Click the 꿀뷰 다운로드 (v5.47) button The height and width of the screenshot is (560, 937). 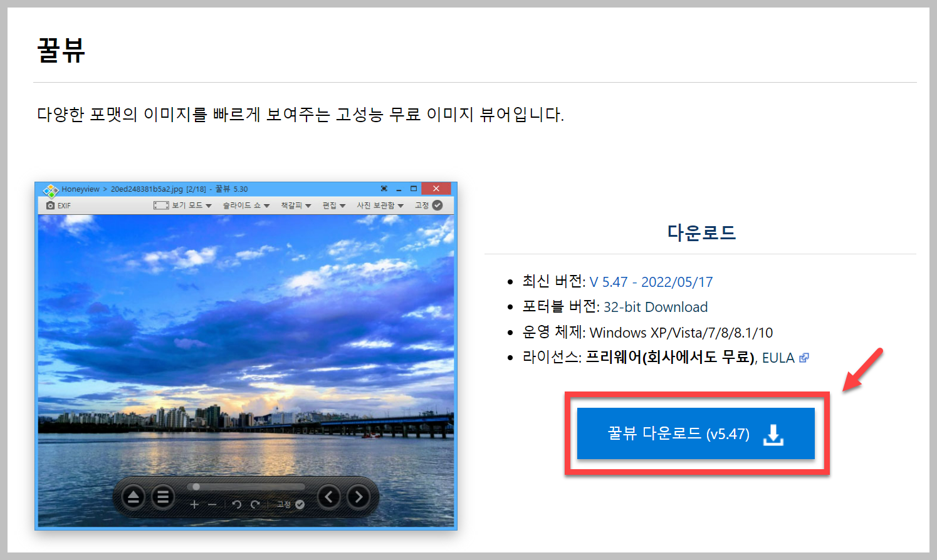pos(696,433)
